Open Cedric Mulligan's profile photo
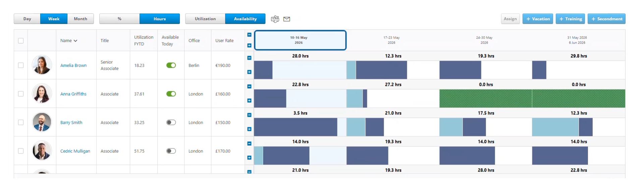The width and height of the screenshot is (644, 188). pyautogui.click(x=42, y=150)
